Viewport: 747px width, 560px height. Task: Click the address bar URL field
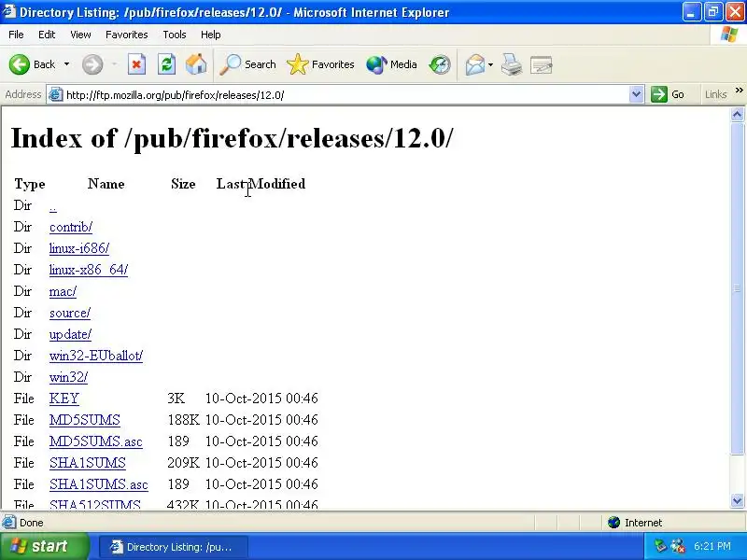[345, 95]
